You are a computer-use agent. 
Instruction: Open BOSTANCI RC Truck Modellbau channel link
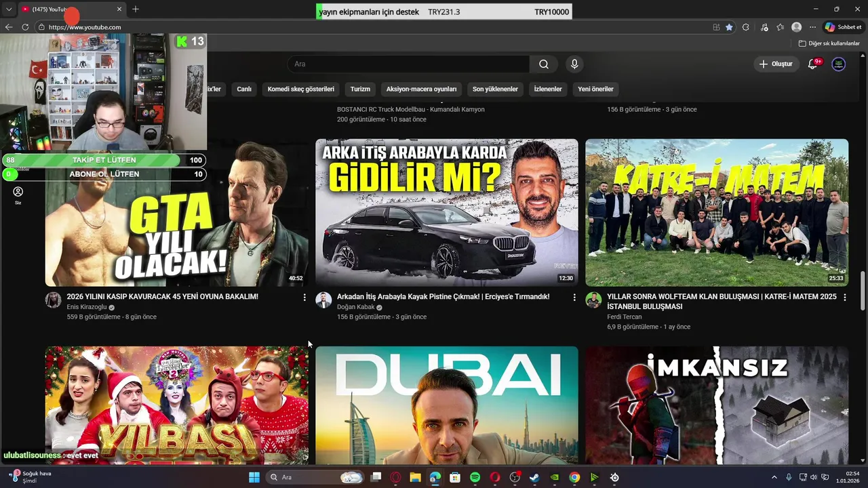(x=410, y=109)
